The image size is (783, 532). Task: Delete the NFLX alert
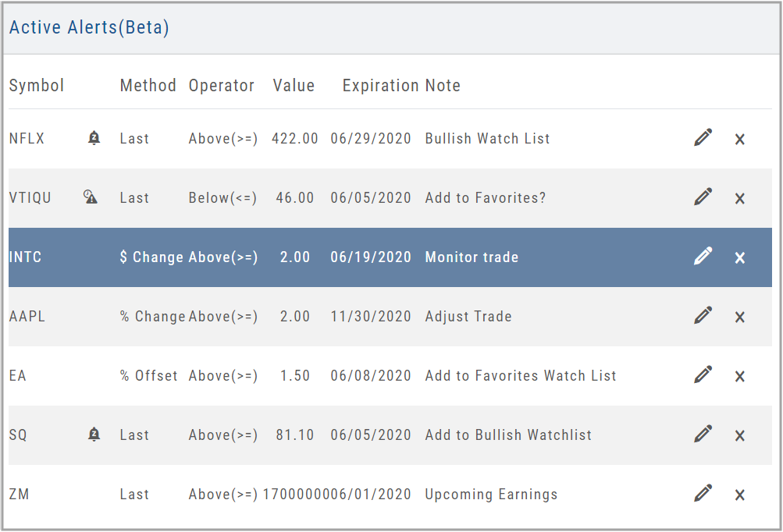[x=740, y=140]
